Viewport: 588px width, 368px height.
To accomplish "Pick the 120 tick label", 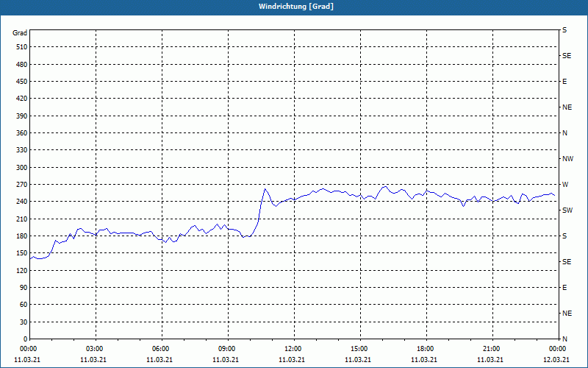I will pos(22,270).
